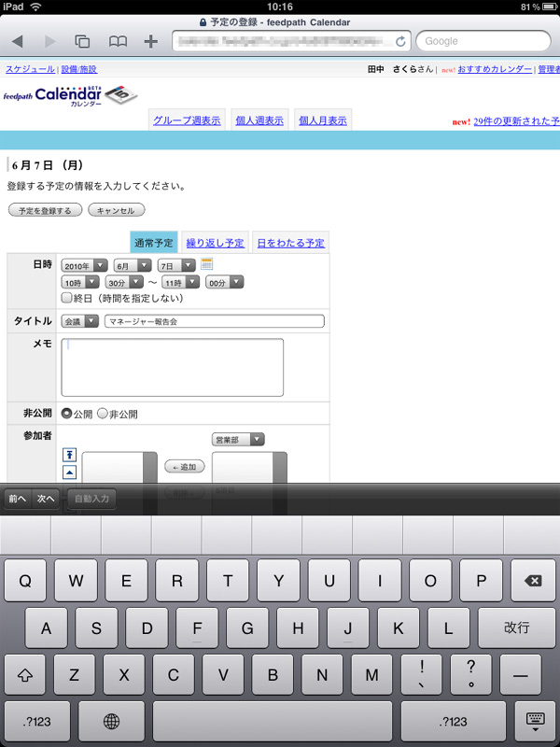This screenshot has width=560, height=747.
Task: Select the 通常予定 tab
Action: (x=153, y=243)
